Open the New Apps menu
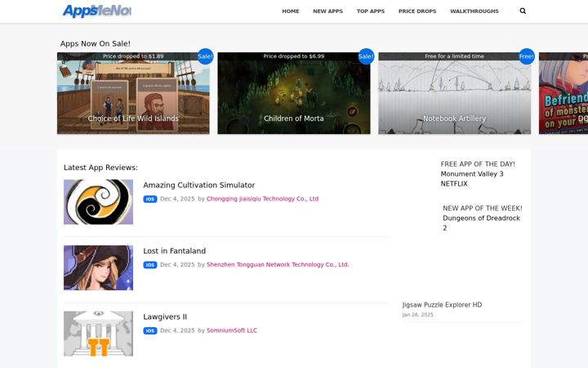The height and width of the screenshot is (368, 588). tap(327, 11)
